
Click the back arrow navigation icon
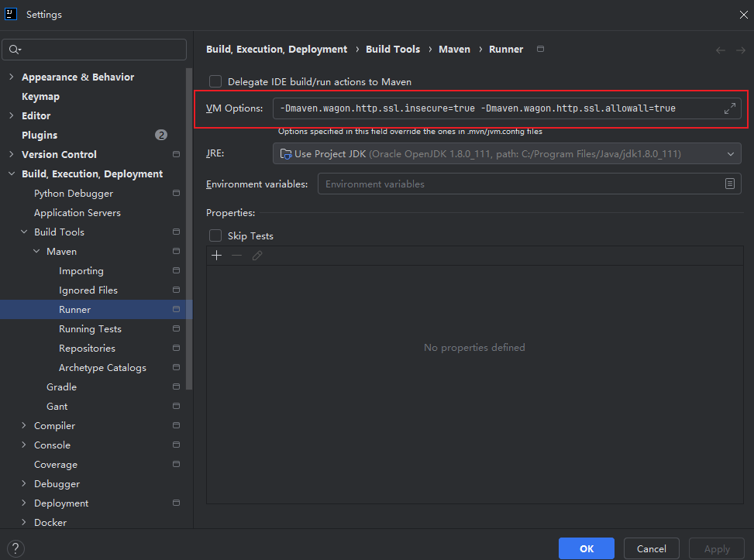(x=721, y=50)
